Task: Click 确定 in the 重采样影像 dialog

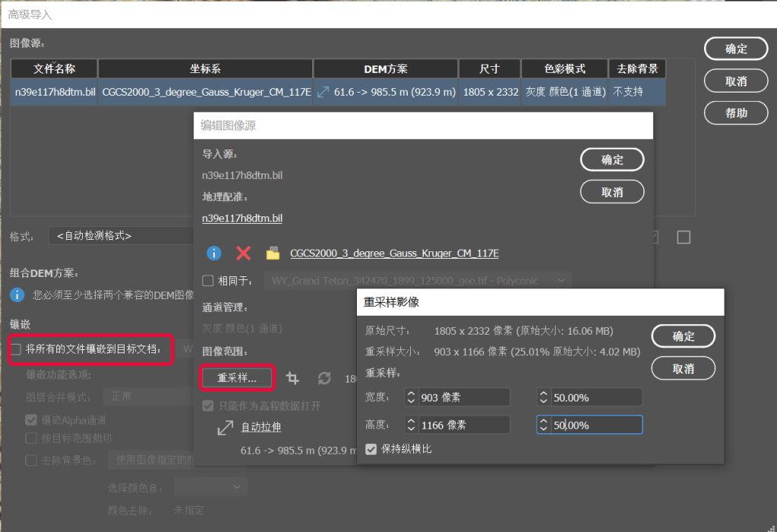Action: (x=683, y=335)
